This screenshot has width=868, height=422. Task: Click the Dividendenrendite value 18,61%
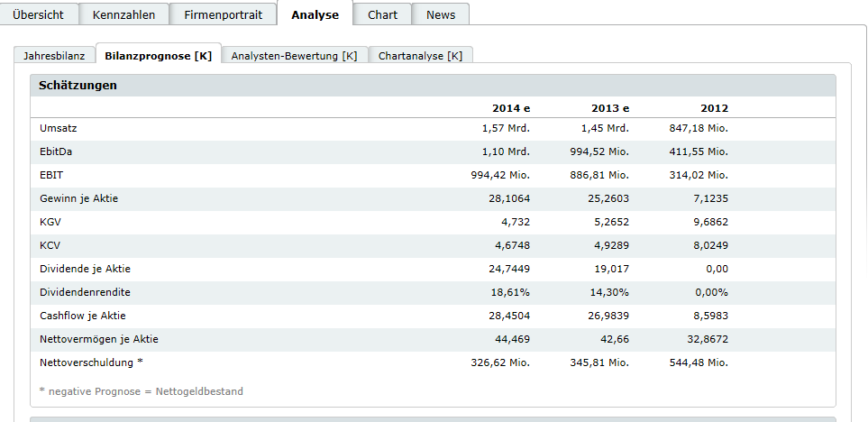(512, 293)
